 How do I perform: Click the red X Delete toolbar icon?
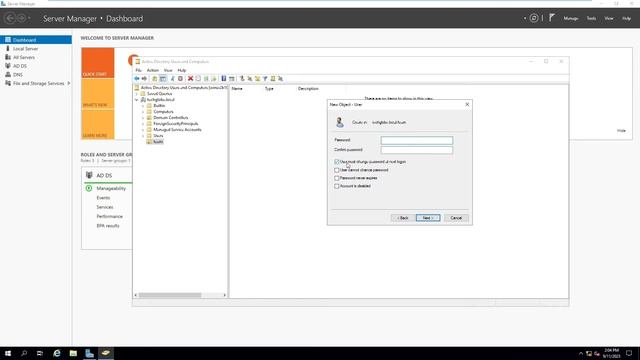coord(190,78)
